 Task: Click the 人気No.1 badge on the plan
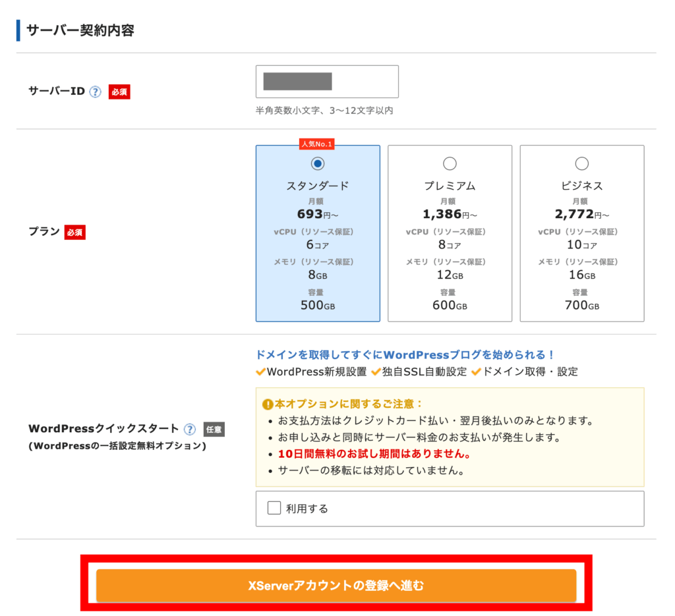pos(316,144)
